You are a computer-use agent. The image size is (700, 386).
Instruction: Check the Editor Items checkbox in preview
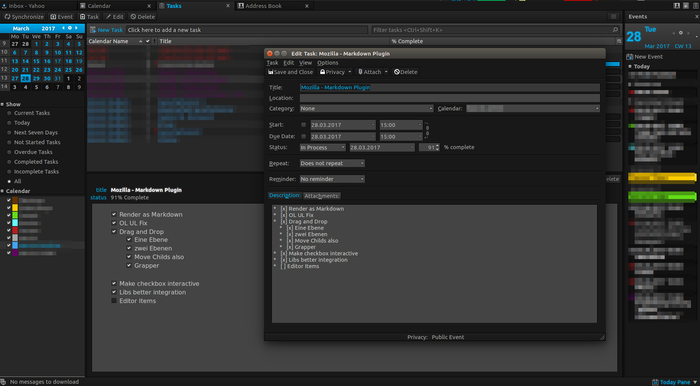[114, 301]
